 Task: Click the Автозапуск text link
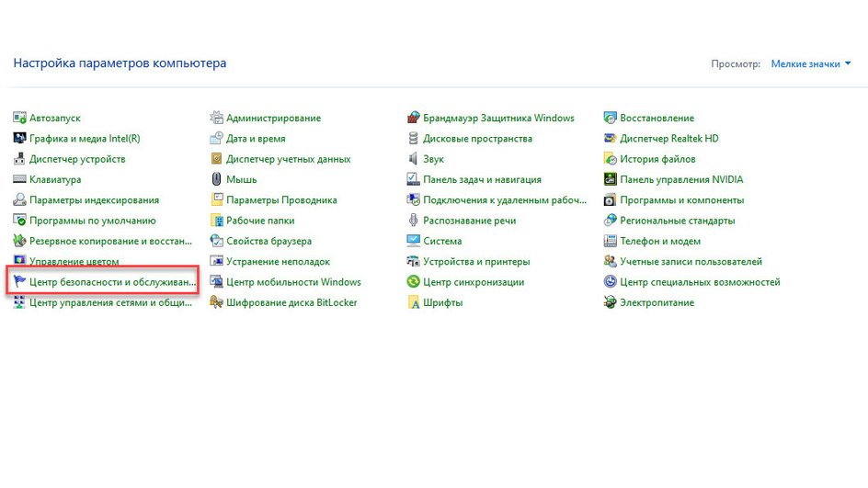click(x=55, y=118)
